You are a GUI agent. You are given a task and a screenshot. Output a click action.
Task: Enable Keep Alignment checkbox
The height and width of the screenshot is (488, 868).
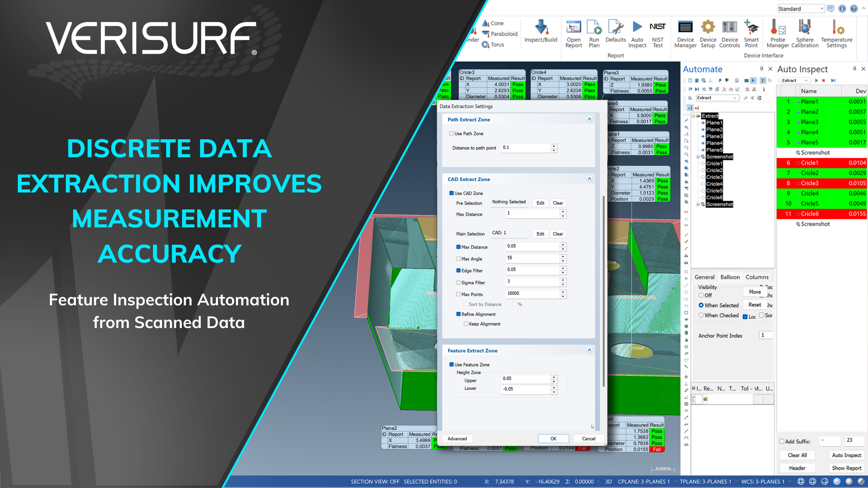click(466, 324)
